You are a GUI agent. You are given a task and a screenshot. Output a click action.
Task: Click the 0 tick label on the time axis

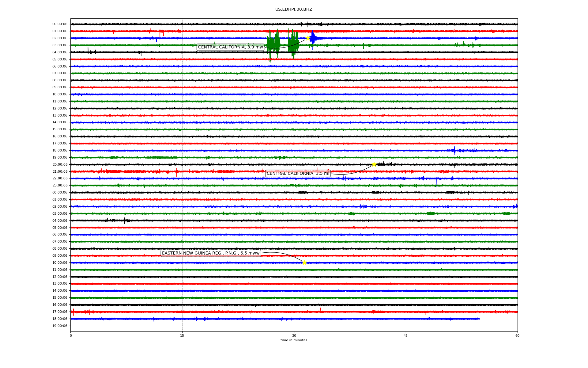coord(71,335)
